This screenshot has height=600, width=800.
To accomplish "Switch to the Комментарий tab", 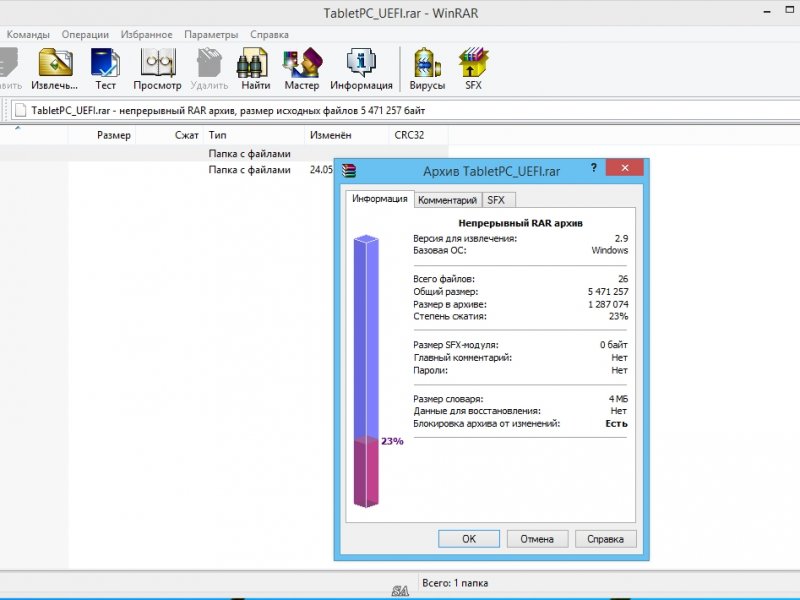I will coord(447,200).
